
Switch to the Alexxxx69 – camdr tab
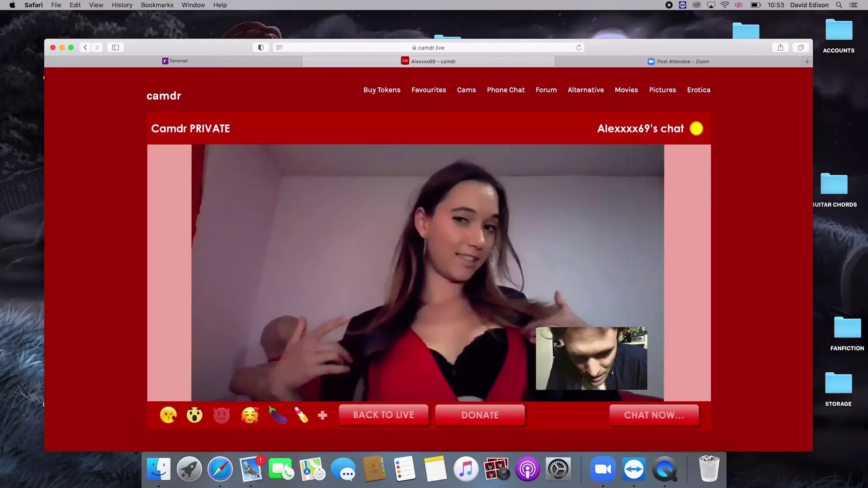click(x=429, y=61)
